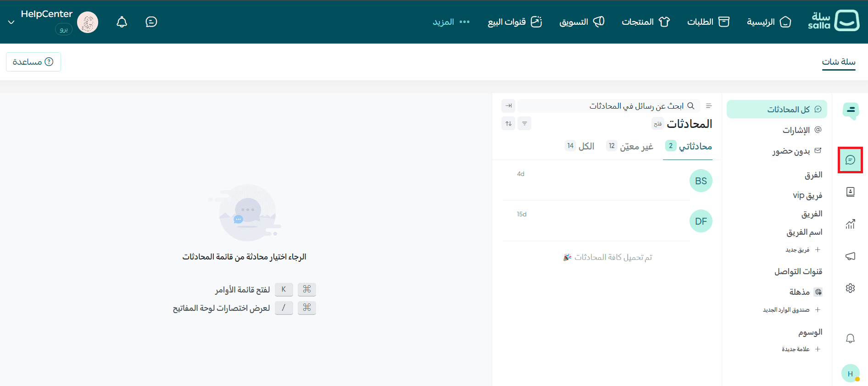Image resolution: width=868 pixels, height=386 pixels.
Task: Select the سلة شات tab
Action: (x=839, y=62)
